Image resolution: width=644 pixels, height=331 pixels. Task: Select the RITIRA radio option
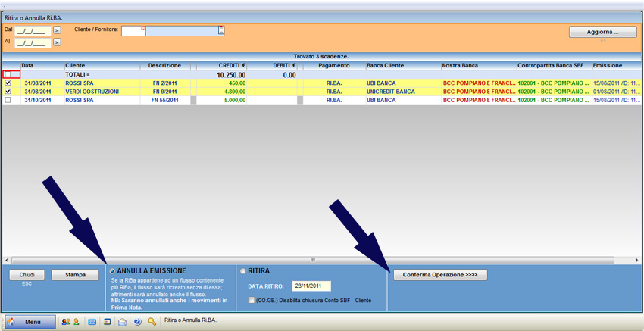click(243, 271)
